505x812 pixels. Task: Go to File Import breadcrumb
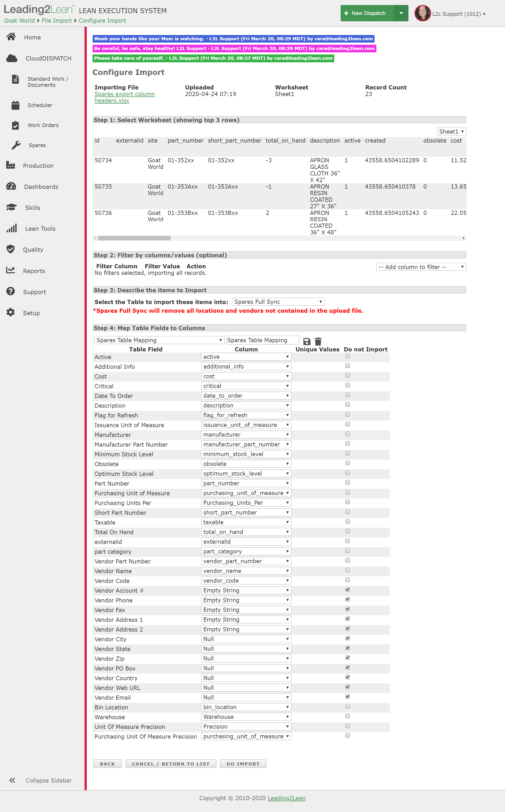57,21
